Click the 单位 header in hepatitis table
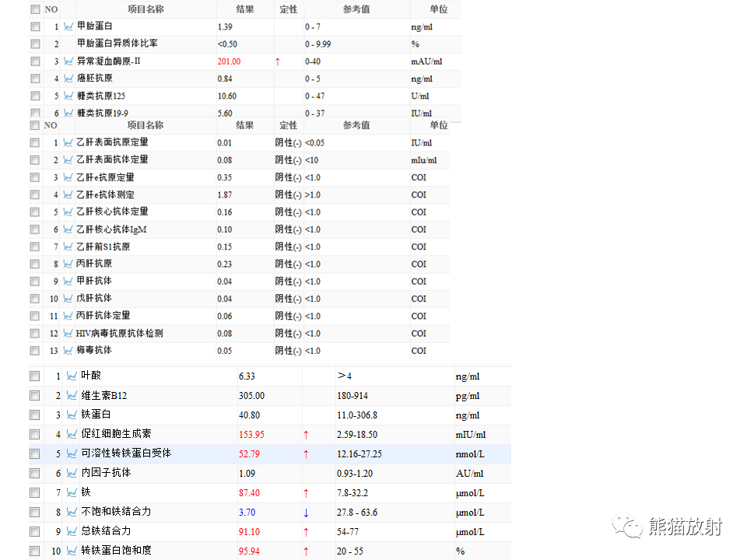The height and width of the screenshot is (560, 747). coord(439,125)
